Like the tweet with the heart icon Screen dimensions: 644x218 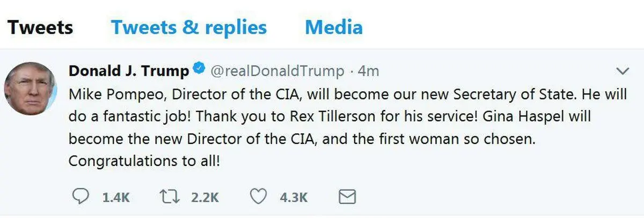point(259,197)
